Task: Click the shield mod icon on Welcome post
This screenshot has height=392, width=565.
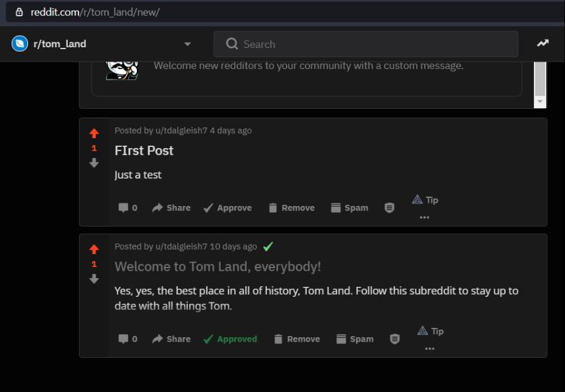Action: click(395, 339)
